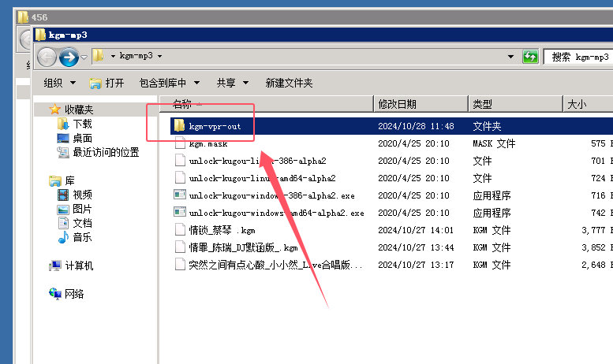Expand the 组织 dropdown menu

[60, 83]
